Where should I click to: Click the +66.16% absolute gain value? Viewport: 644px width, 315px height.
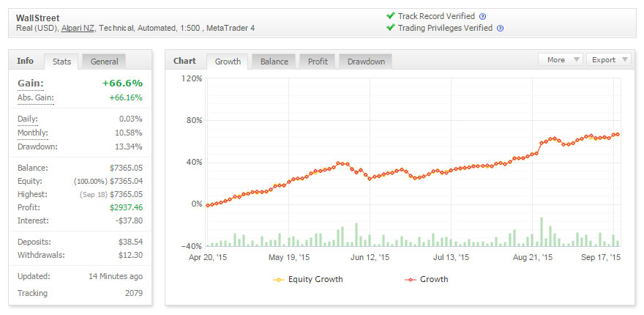[x=126, y=98]
